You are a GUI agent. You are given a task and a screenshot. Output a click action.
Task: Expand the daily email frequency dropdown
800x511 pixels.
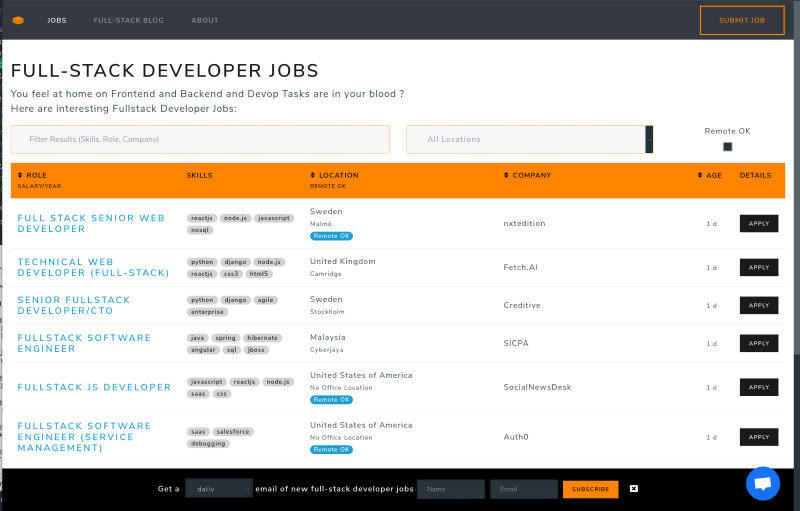[x=218, y=489]
